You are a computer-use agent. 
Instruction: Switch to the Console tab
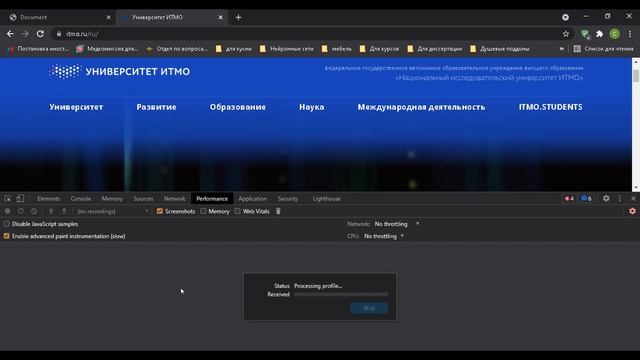point(81,198)
